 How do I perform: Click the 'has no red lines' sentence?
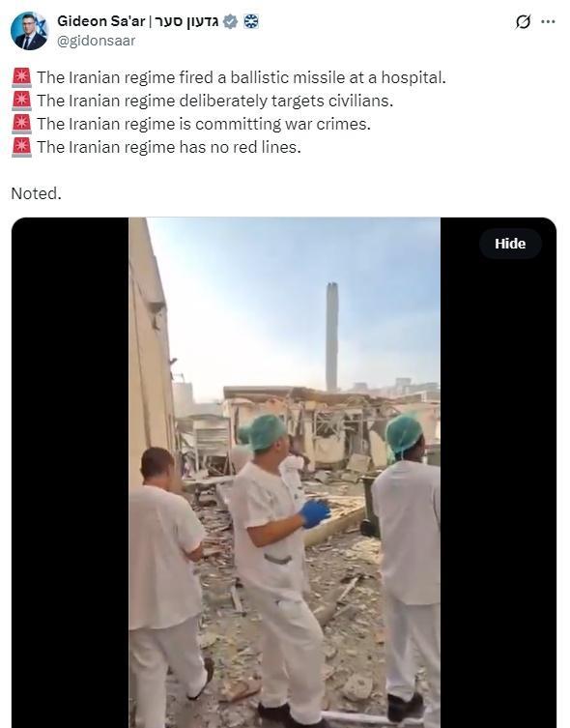[x=169, y=147]
